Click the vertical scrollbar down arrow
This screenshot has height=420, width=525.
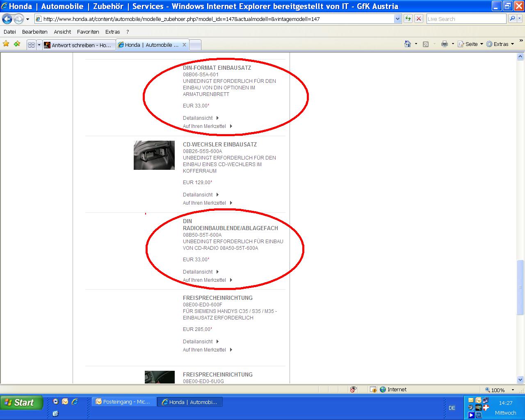[521, 380]
